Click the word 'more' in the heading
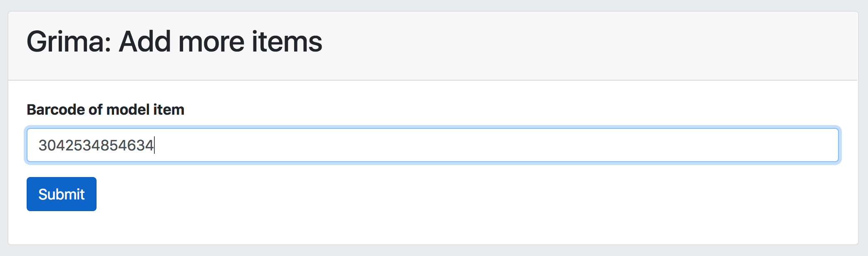This screenshot has width=868, height=256. click(x=211, y=42)
